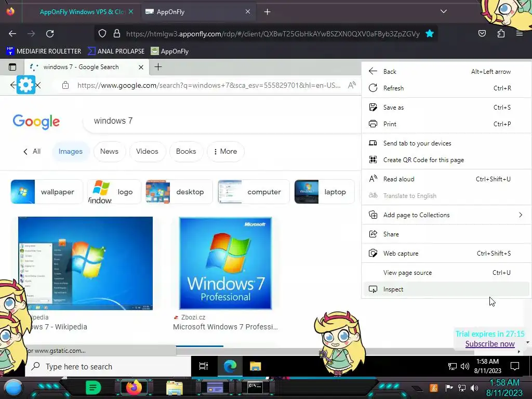Open green notes app in host taskbar
Screen dimensions: 532x399
[x=93, y=388]
